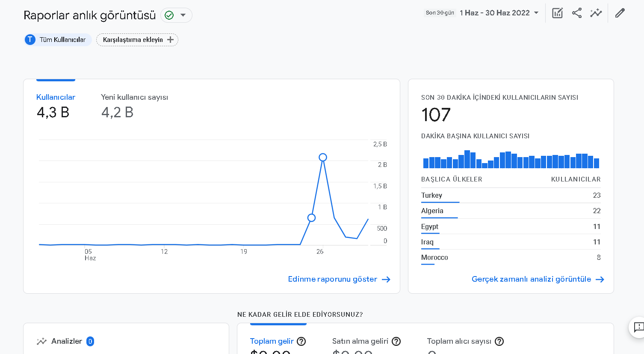This screenshot has height=354, width=644.
Task: Click Karşılaştırma ekleyin to add comparison
Action: (137, 40)
